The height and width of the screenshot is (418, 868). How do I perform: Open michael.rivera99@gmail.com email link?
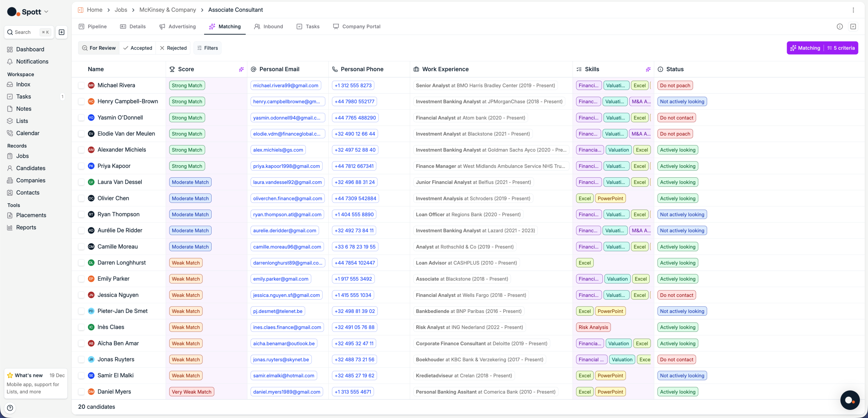pos(285,85)
